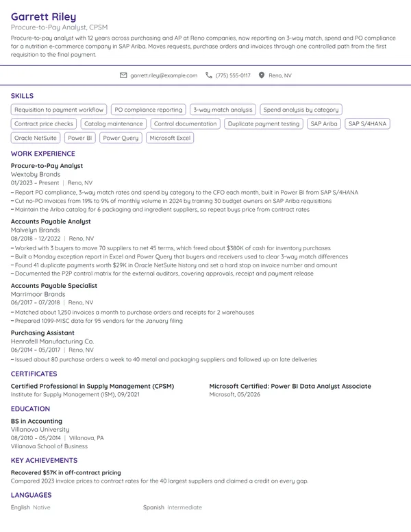Click the WORK EXPERIENCE section heading
411x532 pixels.
[43, 154]
